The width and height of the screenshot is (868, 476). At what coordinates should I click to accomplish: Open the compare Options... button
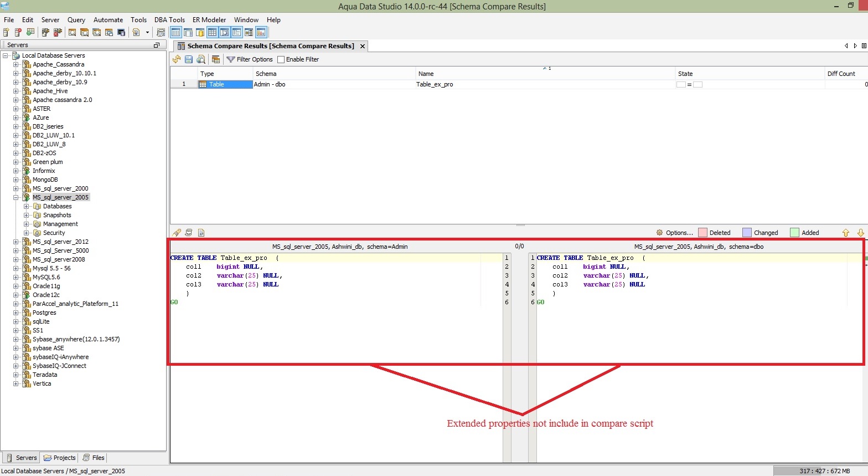(674, 233)
